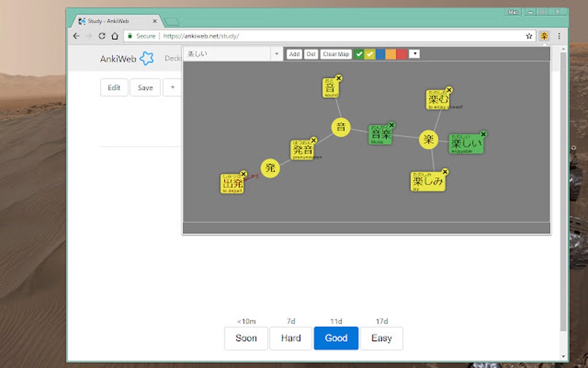Click the Del button in map toolbar
The height and width of the screenshot is (368, 588).
pos(311,54)
